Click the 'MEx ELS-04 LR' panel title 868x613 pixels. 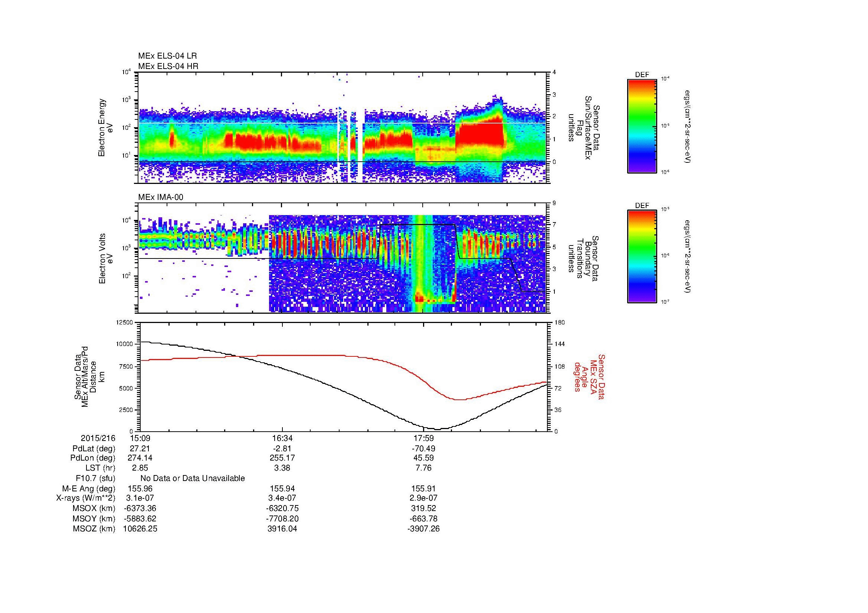click(x=167, y=56)
